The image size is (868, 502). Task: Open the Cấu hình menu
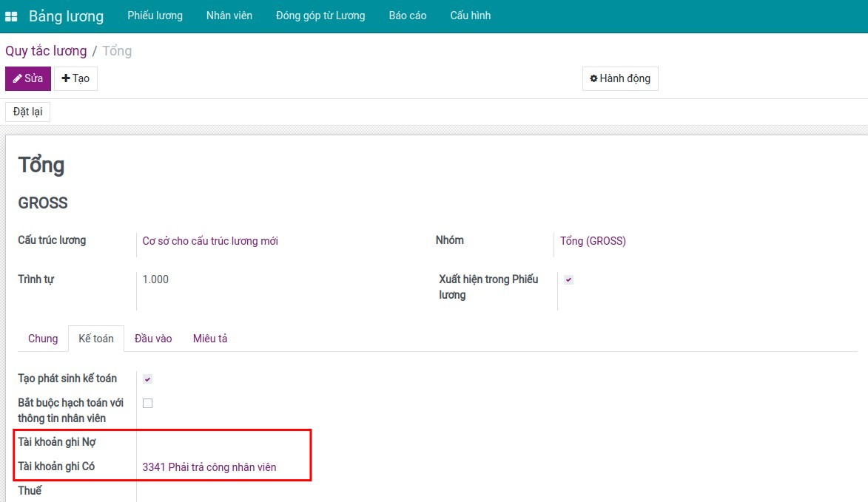[471, 16]
